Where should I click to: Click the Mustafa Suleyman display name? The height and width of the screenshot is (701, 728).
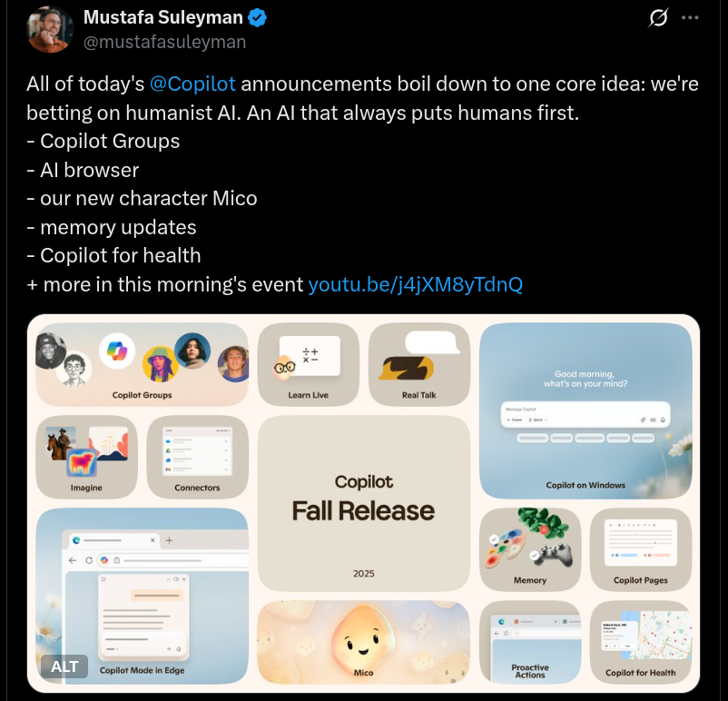coord(163,17)
